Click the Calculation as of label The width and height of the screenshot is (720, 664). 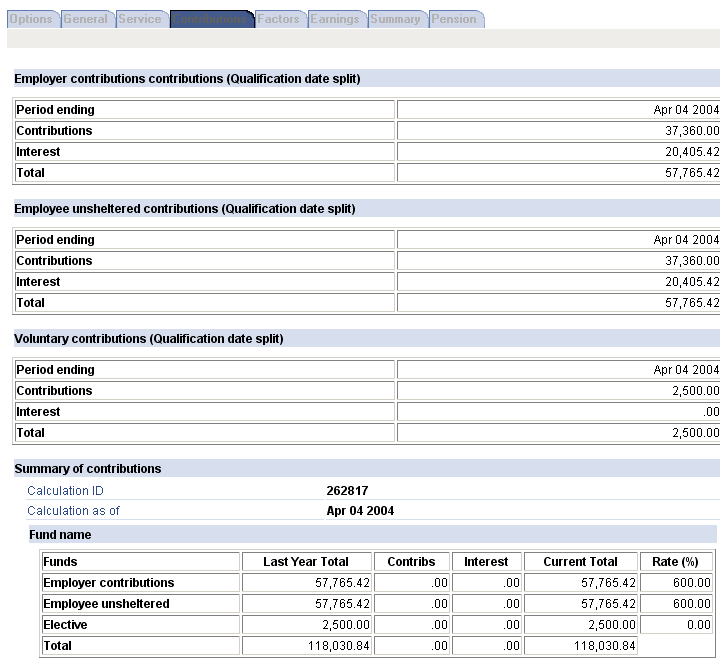[x=73, y=511]
